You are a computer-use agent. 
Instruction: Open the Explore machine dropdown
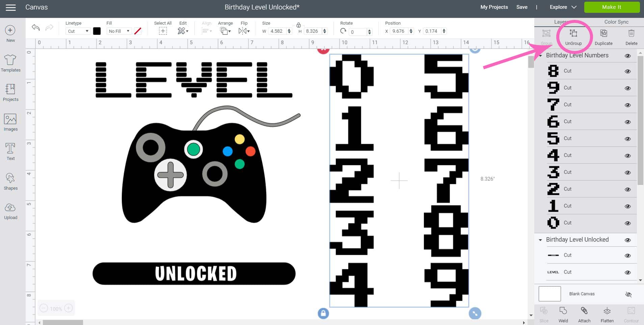coord(563,7)
